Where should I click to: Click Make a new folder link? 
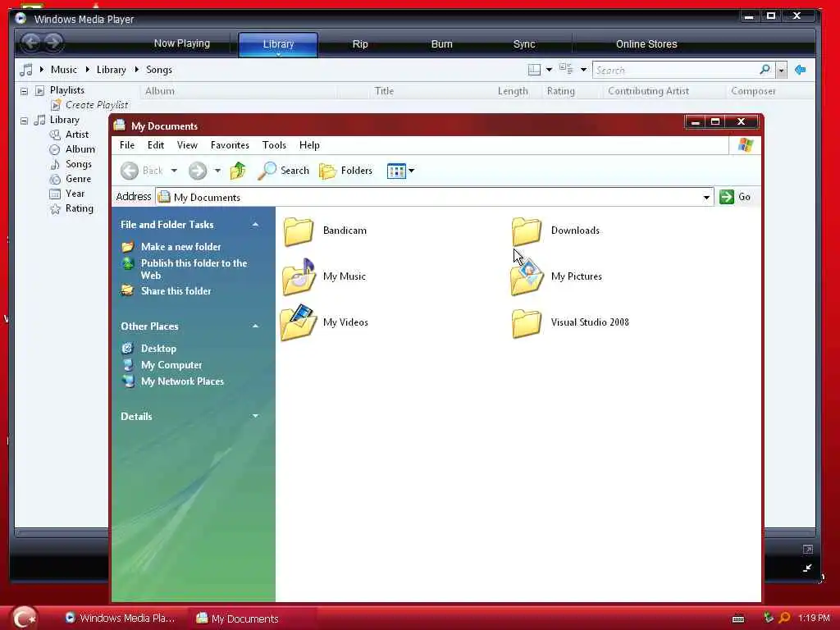coord(180,247)
